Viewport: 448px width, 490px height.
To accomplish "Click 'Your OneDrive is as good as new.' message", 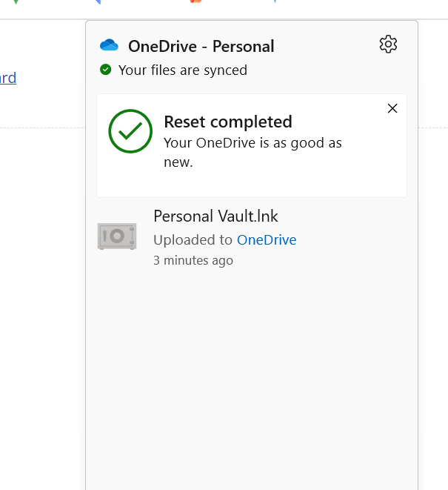I will [x=253, y=153].
